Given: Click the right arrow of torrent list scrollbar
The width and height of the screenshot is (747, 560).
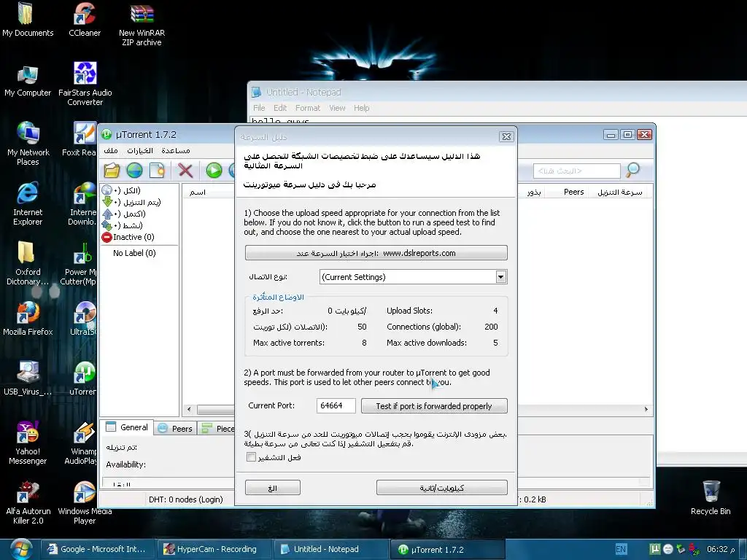Looking at the screenshot, I should pos(646,409).
